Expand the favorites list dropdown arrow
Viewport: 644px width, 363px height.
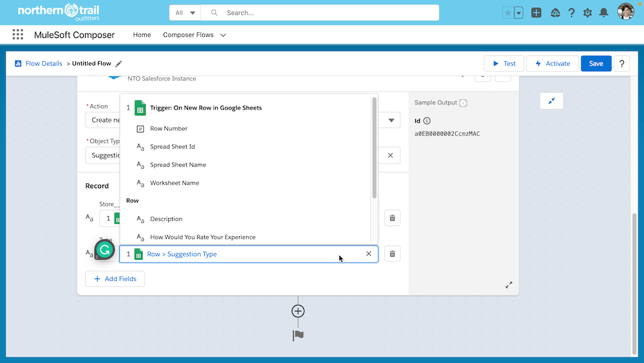(x=518, y=13)
